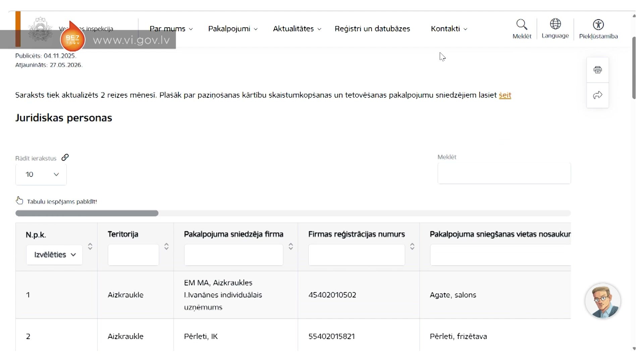Click the coat of arms logo
Image resolution: width=644 pixels, height=362 pixels.
[x=40, y=29]
